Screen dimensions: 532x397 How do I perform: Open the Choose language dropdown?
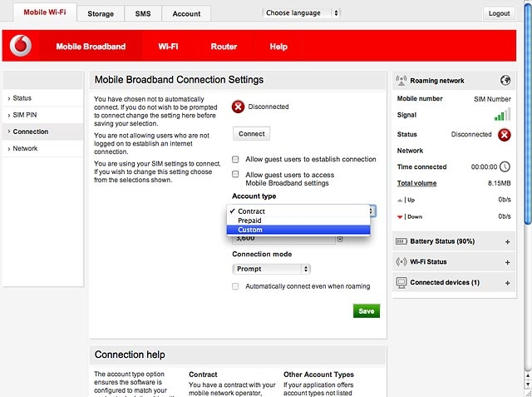pos(301,13)
